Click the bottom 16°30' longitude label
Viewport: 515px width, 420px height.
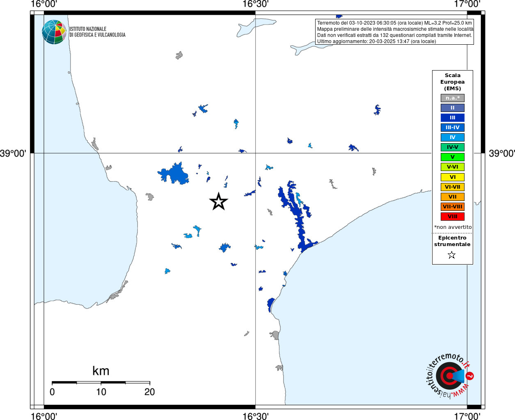[256, 416]
